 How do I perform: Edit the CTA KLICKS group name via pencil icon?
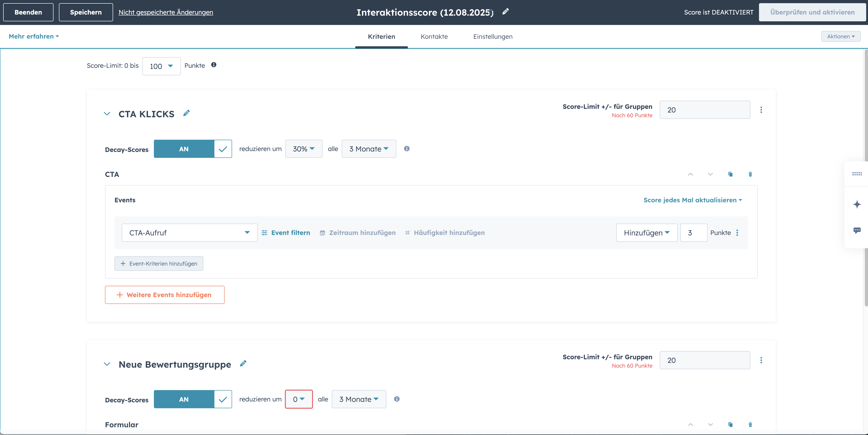coord(186,114)
